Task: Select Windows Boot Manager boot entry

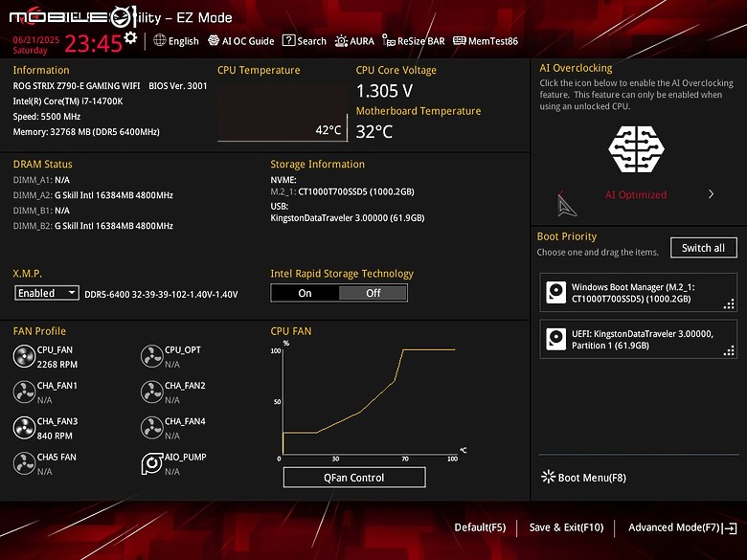Action: pos(639,292)
